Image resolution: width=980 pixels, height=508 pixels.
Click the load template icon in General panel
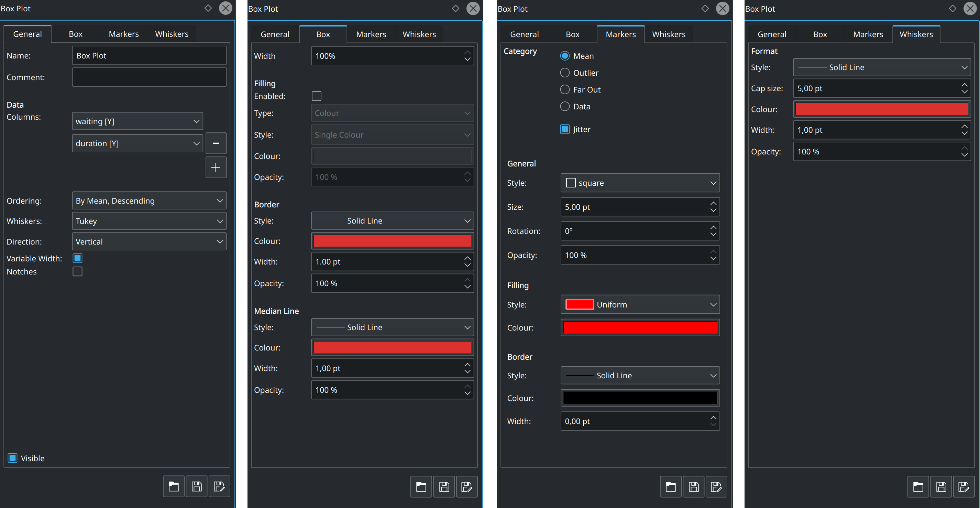pos(174,486)
